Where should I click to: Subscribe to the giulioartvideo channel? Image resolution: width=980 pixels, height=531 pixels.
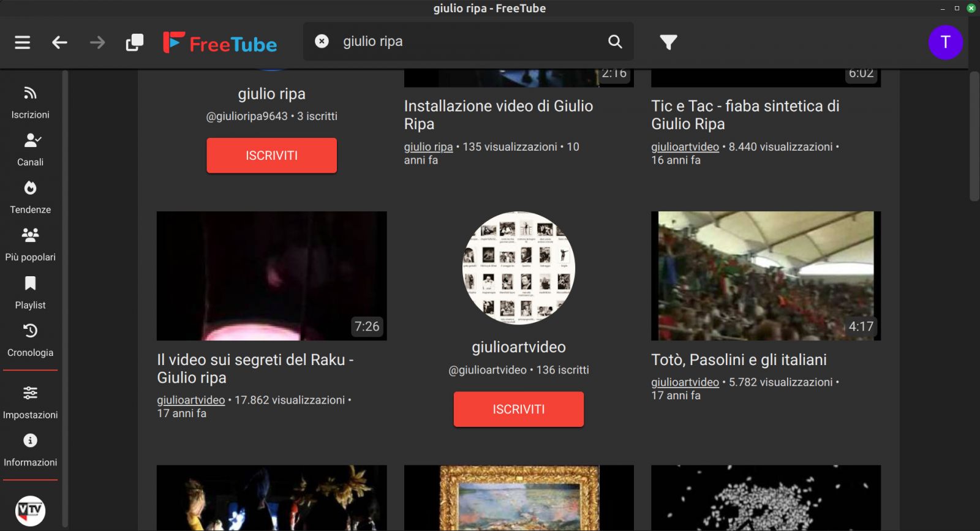(518, 409)
